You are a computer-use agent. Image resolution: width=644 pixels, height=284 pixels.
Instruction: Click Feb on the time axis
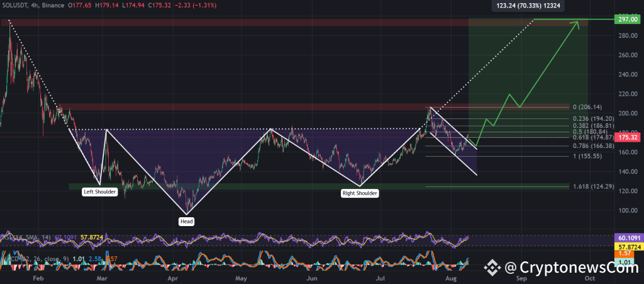38,278
